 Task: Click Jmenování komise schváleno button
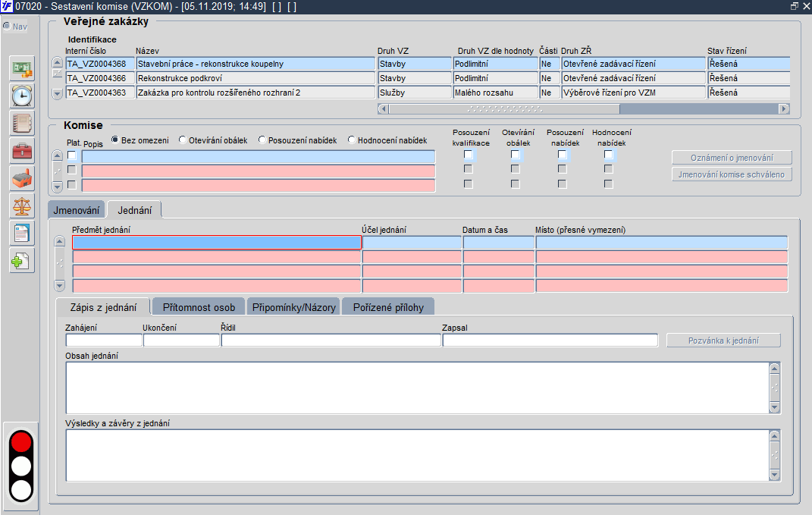click(x=732, y=174)
